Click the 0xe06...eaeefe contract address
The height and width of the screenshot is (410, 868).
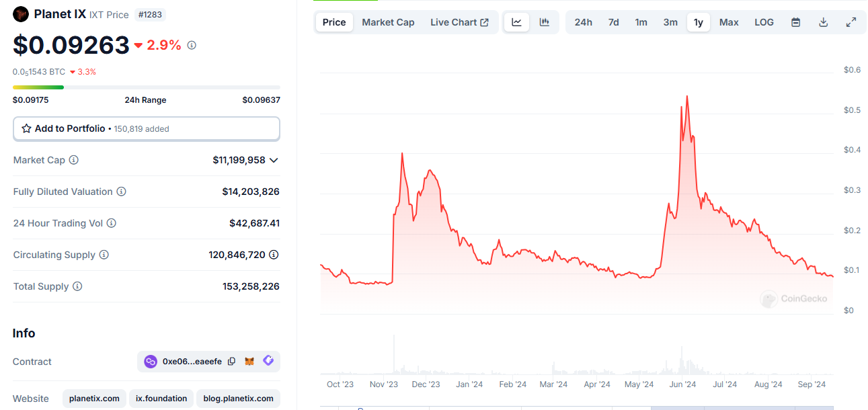[x=192, y=362]
